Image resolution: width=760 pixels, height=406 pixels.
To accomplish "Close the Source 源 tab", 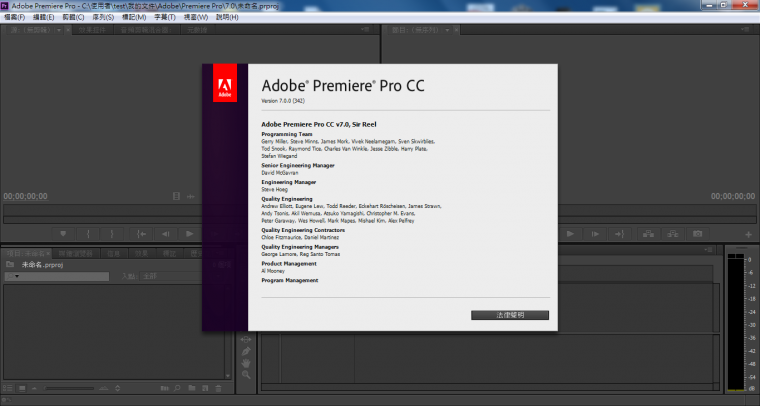I will [68, 30].
